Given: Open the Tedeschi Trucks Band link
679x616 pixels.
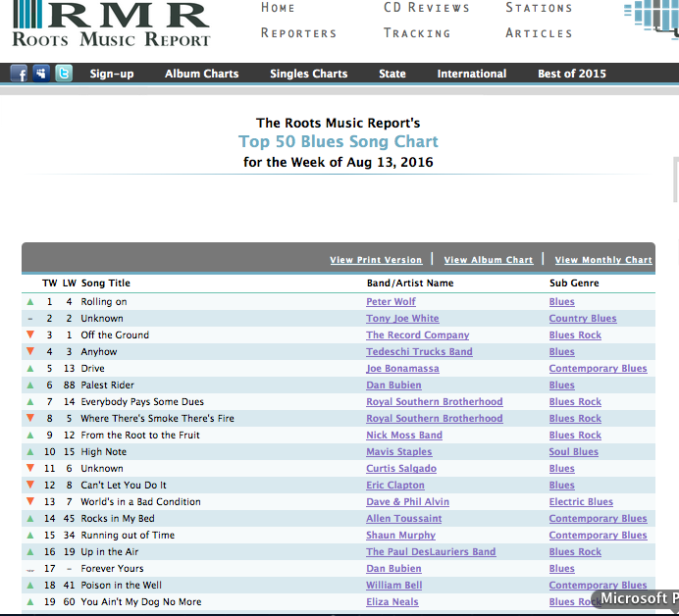Looking at the screenshot, I should point(420,352).
